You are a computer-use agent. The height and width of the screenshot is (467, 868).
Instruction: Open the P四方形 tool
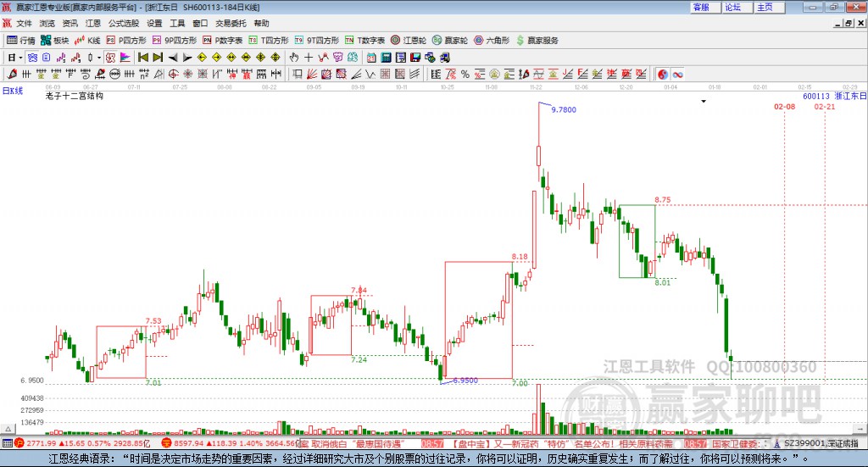126,41
